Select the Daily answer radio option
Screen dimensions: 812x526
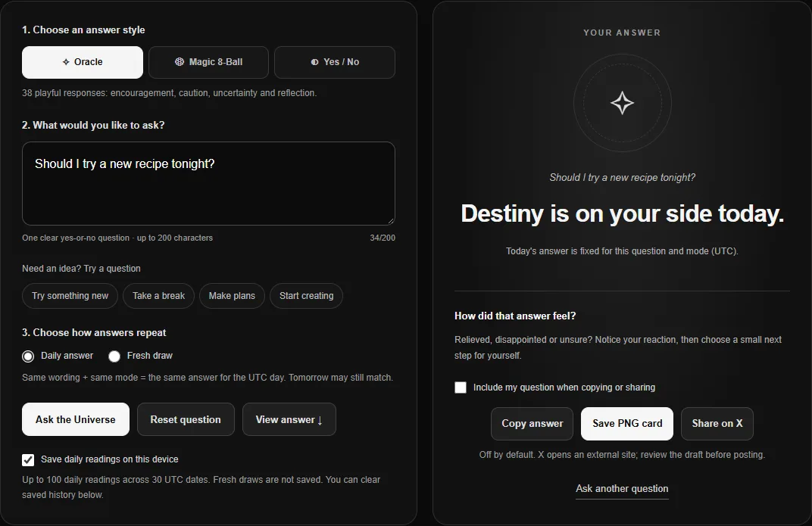pos(28,356)
